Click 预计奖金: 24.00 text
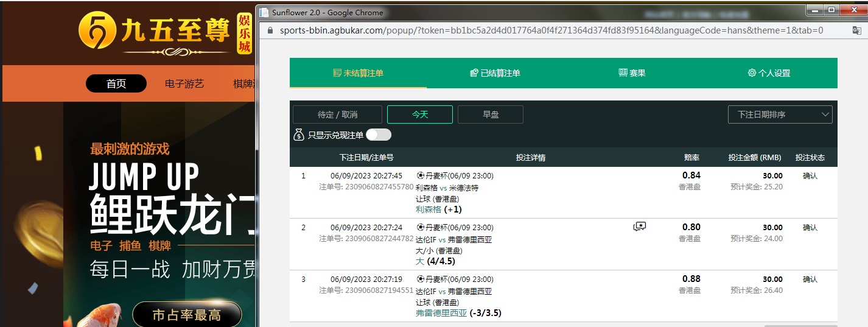 (757, 239)
